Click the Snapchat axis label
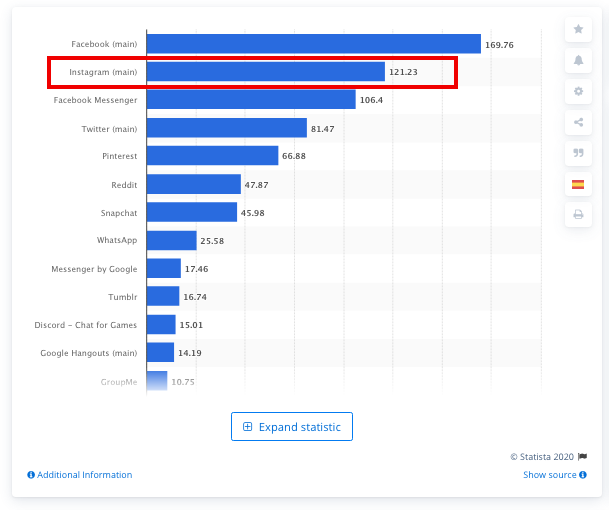 tap(119, 213)
